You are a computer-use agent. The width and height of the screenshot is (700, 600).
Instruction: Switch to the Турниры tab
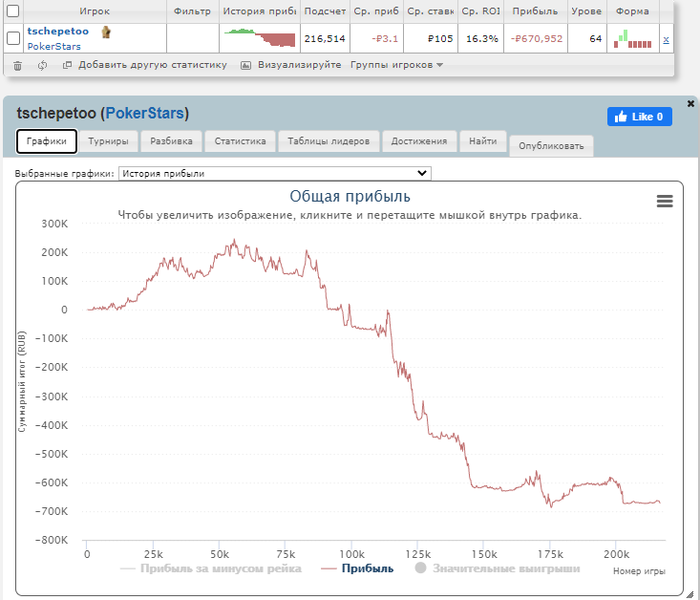pos(108,141)
